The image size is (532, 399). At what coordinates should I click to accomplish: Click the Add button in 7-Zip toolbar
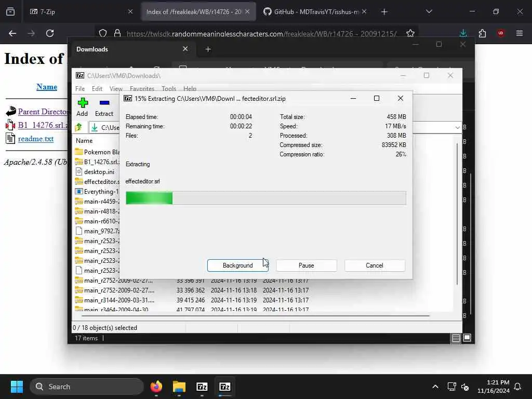(82, 107)
